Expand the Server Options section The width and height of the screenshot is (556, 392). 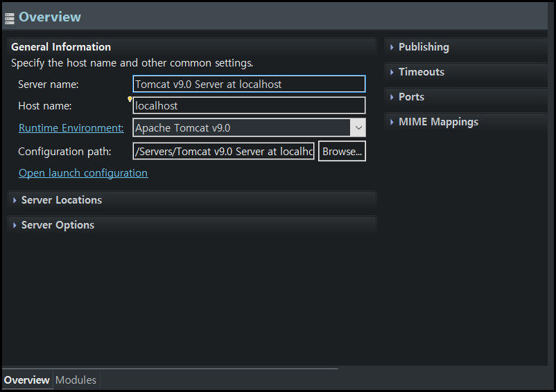tap(15, 225)
